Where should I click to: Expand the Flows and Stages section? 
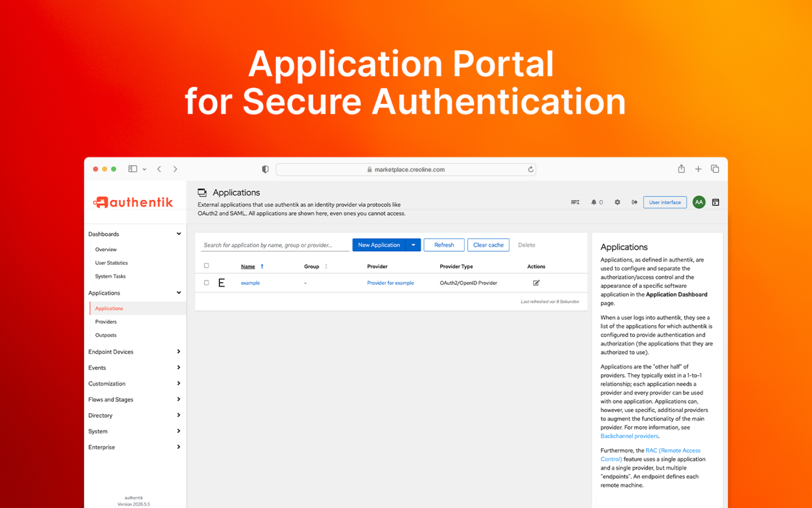point(179,399)
